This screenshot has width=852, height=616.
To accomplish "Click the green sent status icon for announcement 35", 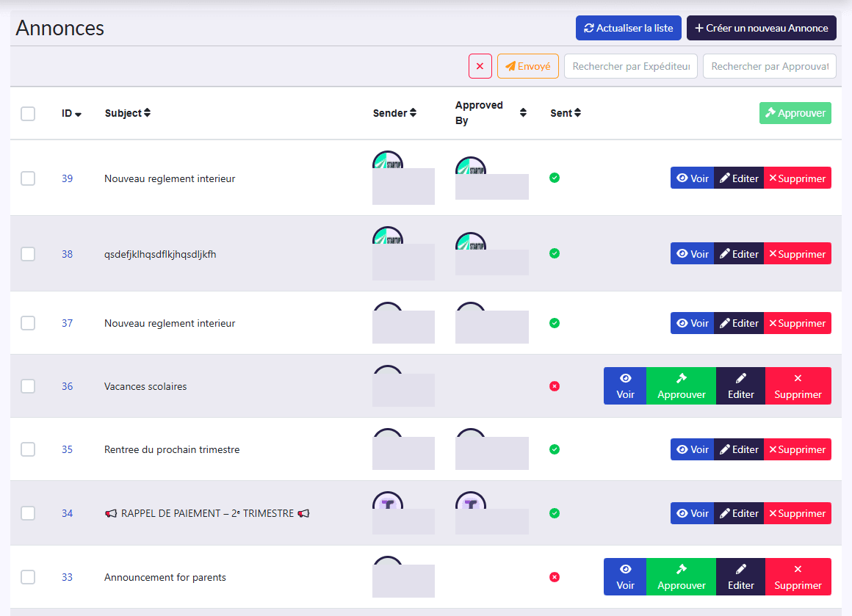I will 555,449.
